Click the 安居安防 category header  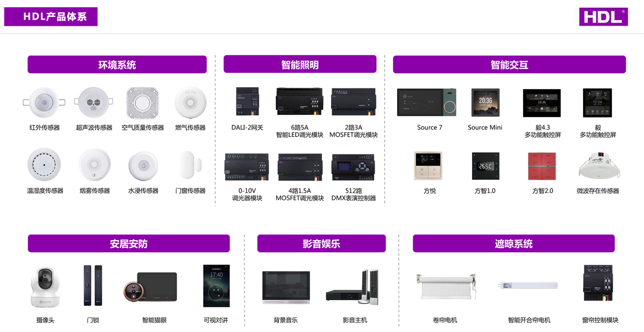click(129, 244)
